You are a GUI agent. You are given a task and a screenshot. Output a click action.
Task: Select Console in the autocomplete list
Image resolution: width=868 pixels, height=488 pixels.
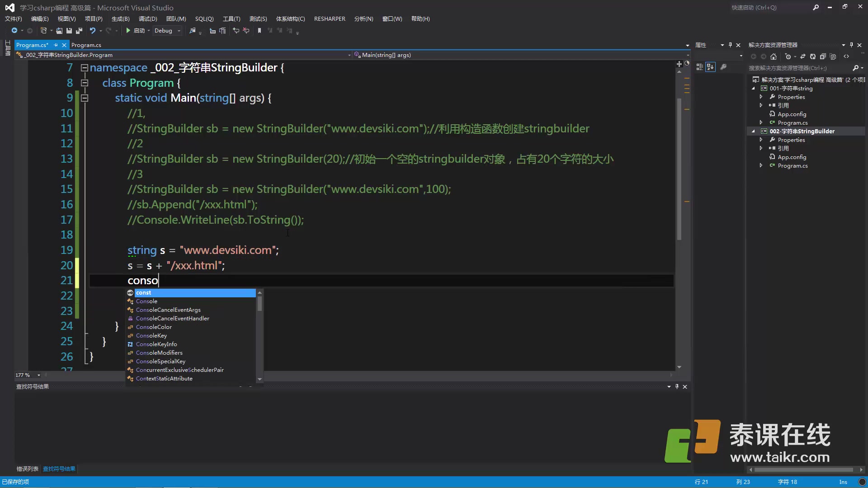point(147,301)
